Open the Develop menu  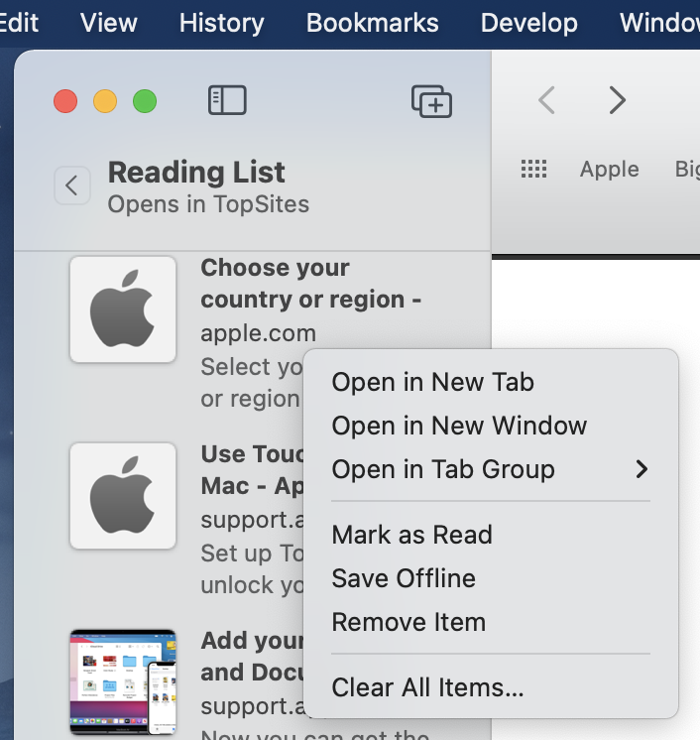pos(529,23)
